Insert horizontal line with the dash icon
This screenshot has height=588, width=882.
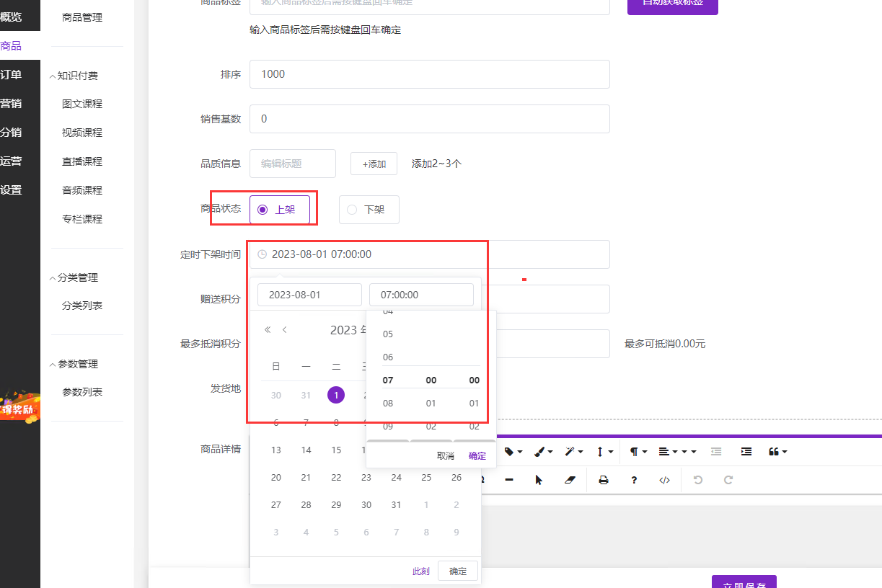tap(509, 480)
